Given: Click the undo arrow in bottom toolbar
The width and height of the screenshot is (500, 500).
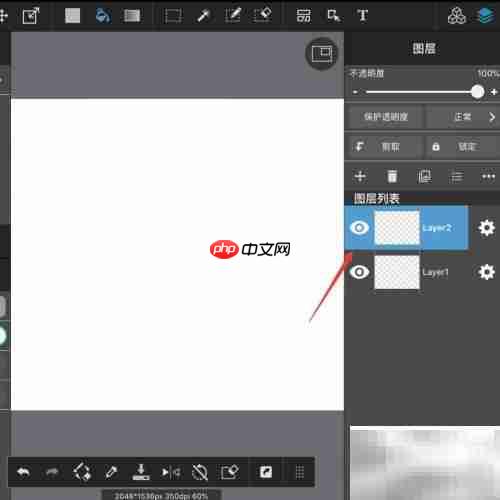Looking at the screenshot, I should click(23, 472).
